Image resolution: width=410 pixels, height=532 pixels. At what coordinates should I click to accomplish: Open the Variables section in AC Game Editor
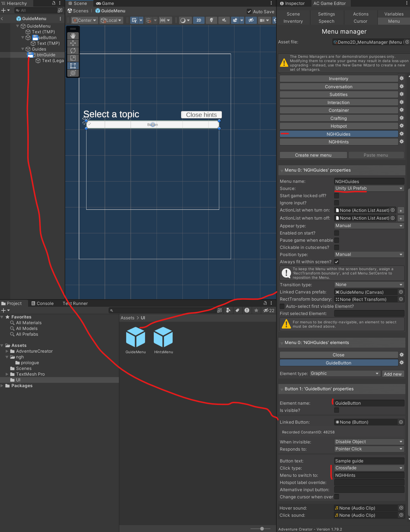[x=394, y=14]
